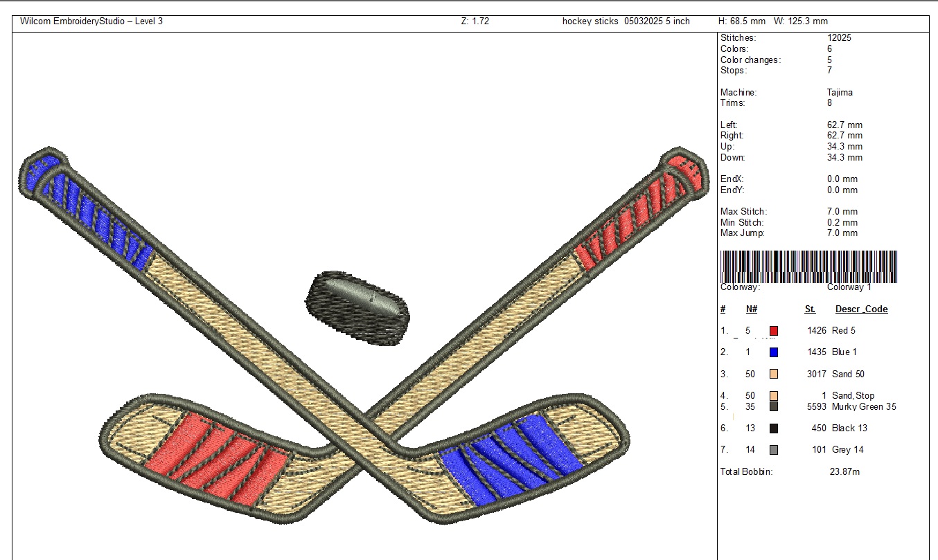The height and width of the screenshot is (560, 938).
Task: Click the Red 5 color swatch
Action: 773,331
